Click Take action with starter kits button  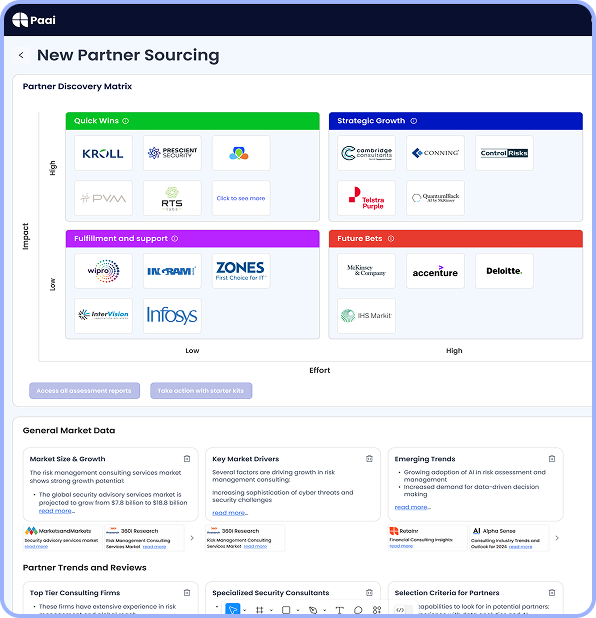coord(201,391)
